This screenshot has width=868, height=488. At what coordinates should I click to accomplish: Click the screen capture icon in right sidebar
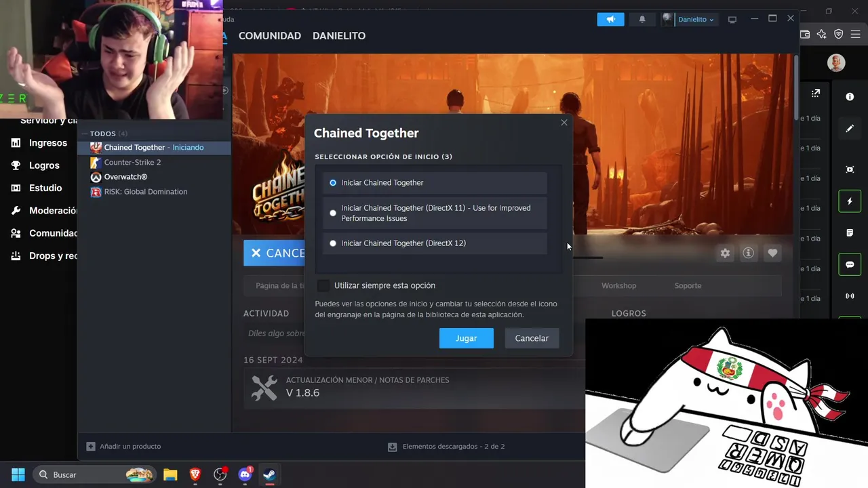[850, 169]
